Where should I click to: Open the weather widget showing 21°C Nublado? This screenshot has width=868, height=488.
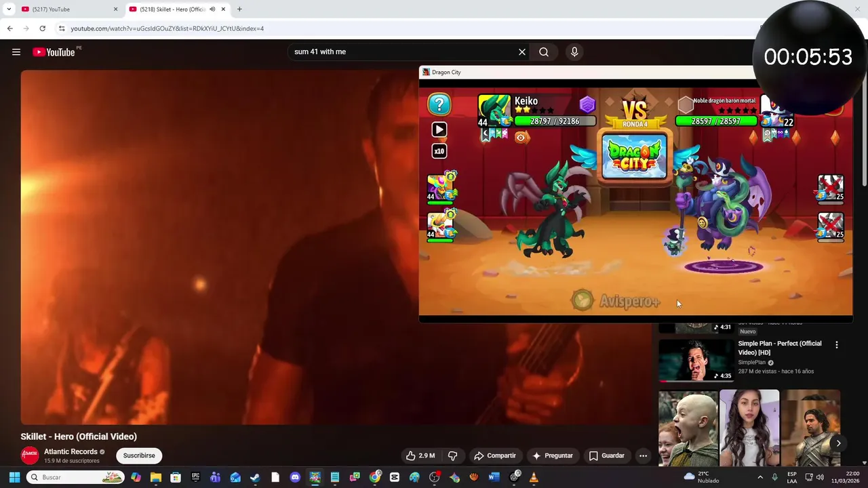click(x=702, y=477)
